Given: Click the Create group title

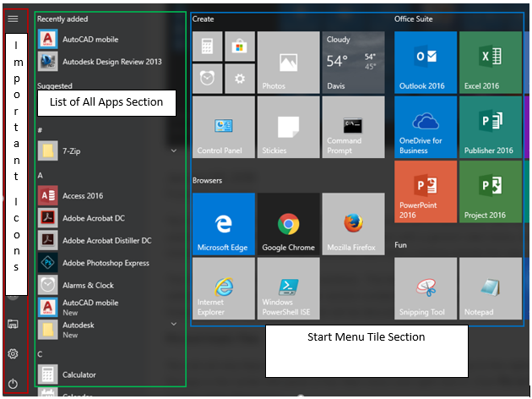Looking at the screenshot, I should pyautogui.click(x=203, y=19).
